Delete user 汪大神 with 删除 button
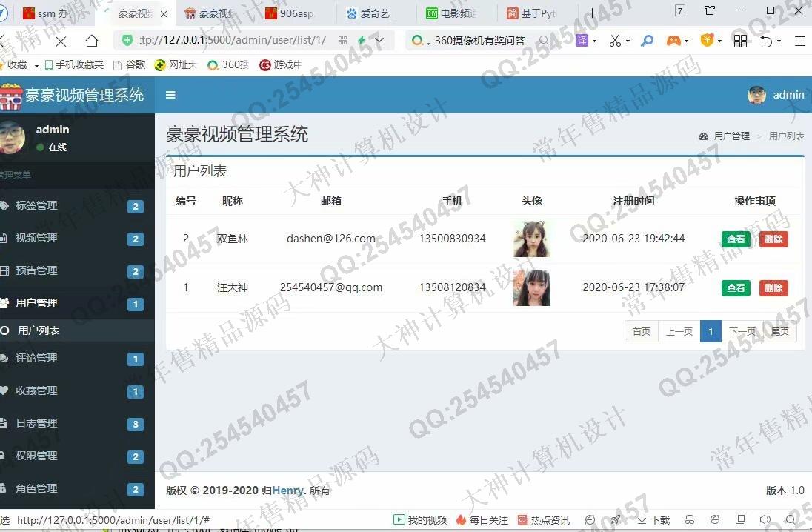The height and width of the screenshot is (532, 812). tap(773, 288)
